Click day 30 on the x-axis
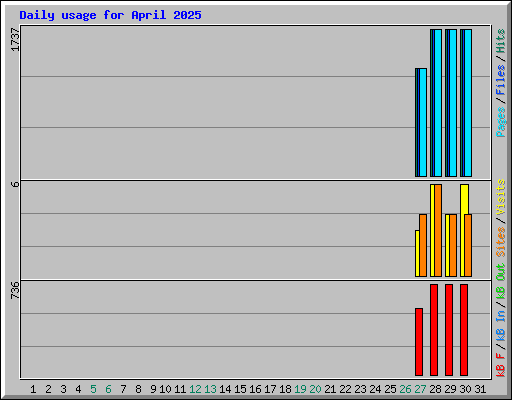This screenshot has width=512, height=400. tap(465, 389)
